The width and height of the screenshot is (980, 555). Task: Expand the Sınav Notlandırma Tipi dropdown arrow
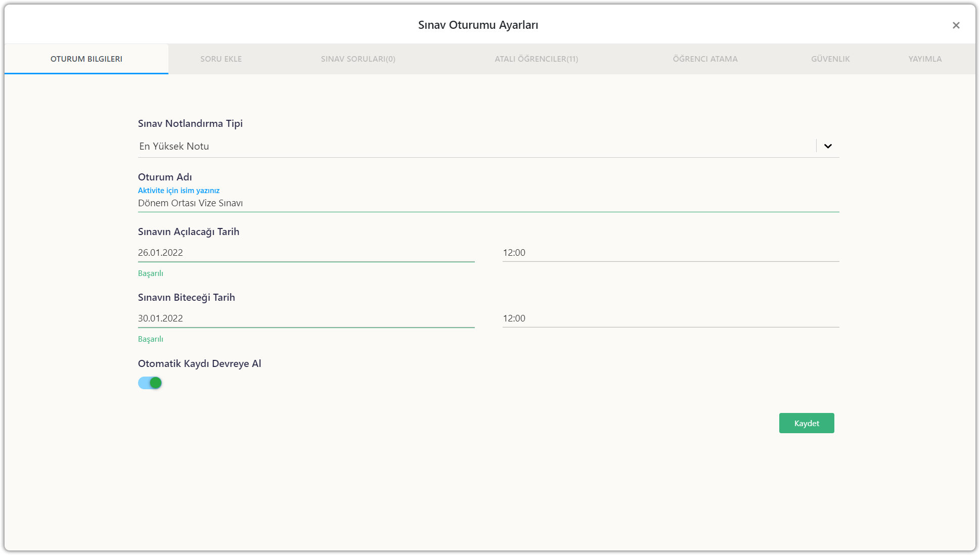click(828, 146)
